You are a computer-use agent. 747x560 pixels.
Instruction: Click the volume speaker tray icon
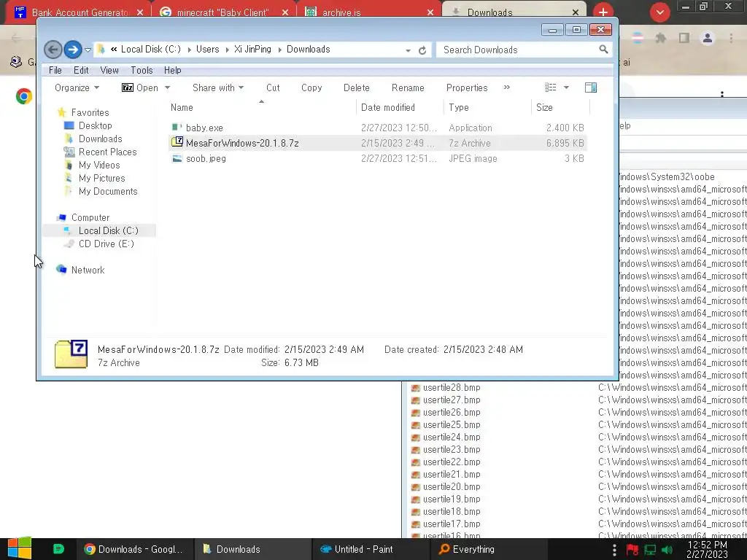pyautogui.click(x=667, y=551)
